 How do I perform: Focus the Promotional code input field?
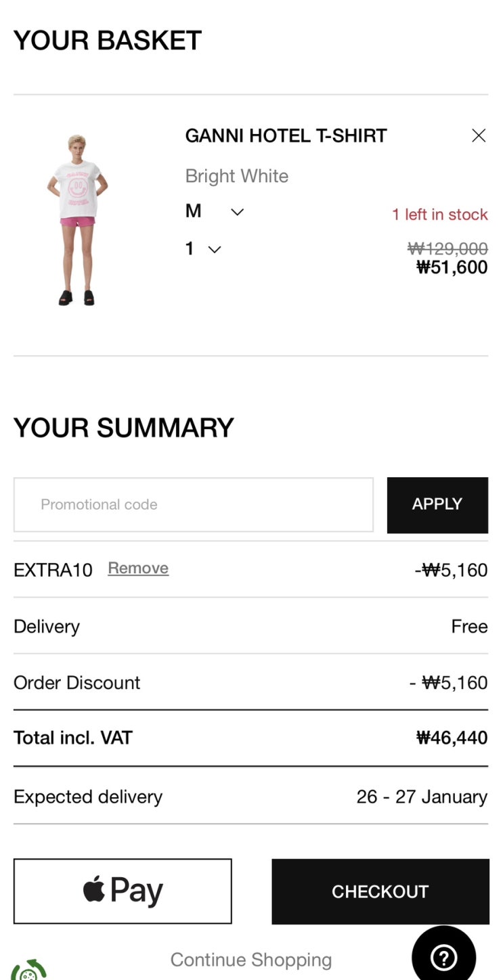[x=194, y=505]
